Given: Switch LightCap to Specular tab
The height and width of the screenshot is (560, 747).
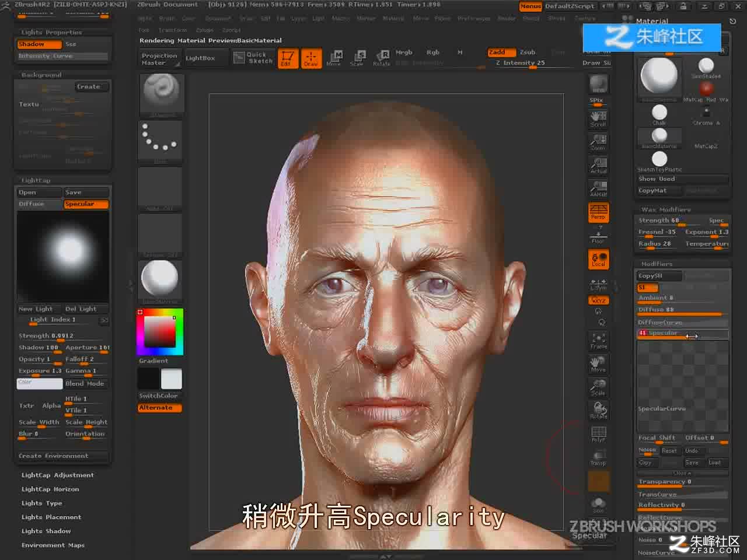Looking at the screenshot, I should 86,204.
